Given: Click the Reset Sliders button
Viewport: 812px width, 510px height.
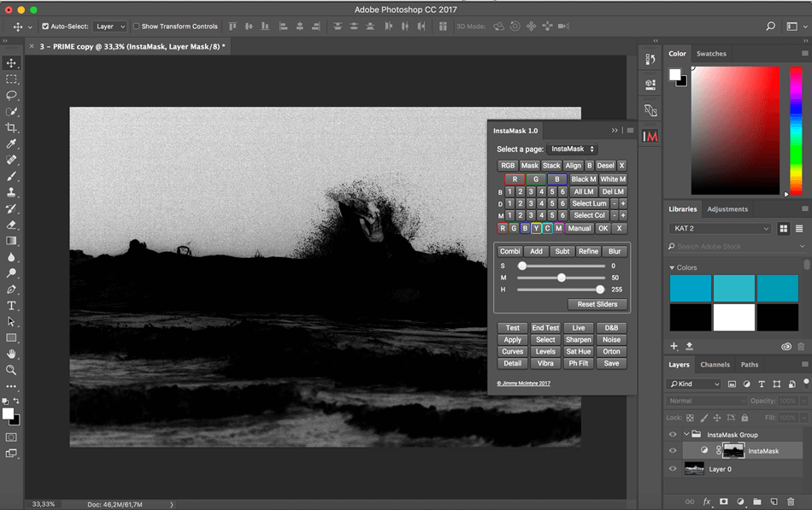Looking at the screenshot, I should (x=597, y=304).
